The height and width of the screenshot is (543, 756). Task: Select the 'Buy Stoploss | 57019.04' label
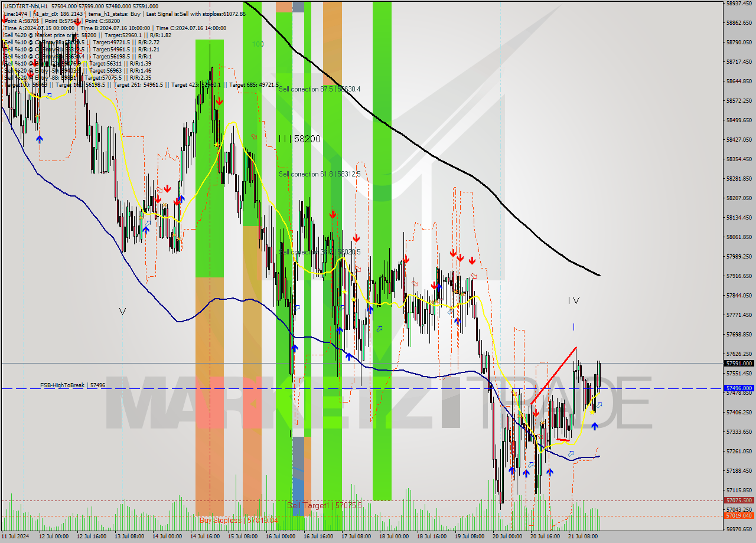coord(238,521)
